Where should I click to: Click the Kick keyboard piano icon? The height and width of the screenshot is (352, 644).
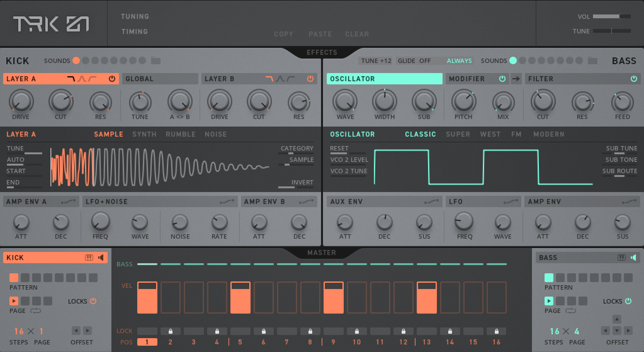89,258
